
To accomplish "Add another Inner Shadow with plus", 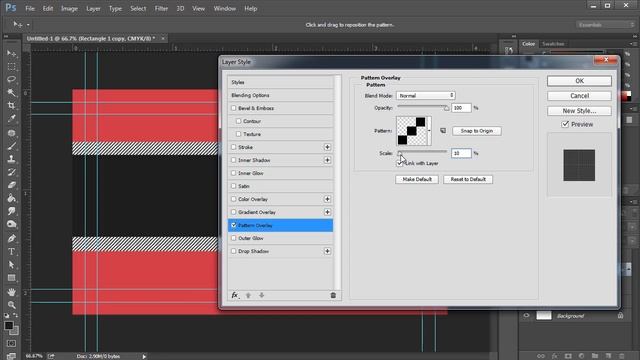I will coord(327,160).
